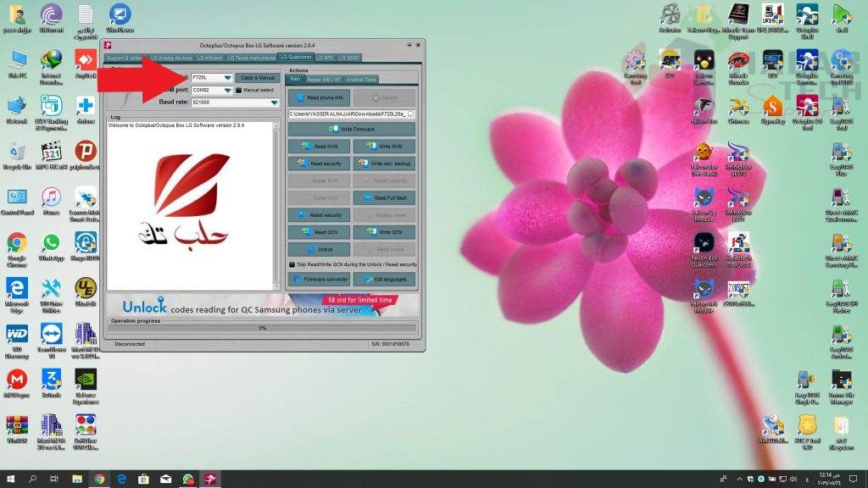Open WinRAR desktop shortcut
Viewport: 868px width, 488px height.
coord(17,430)
